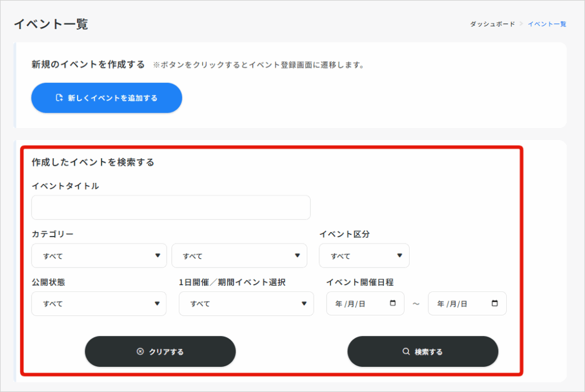
Task: Click the new document icon on add event button
Action: [59, 98]
